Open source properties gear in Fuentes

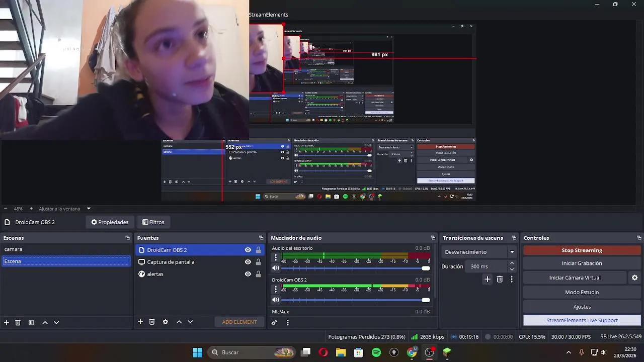(x=165, y=322)
